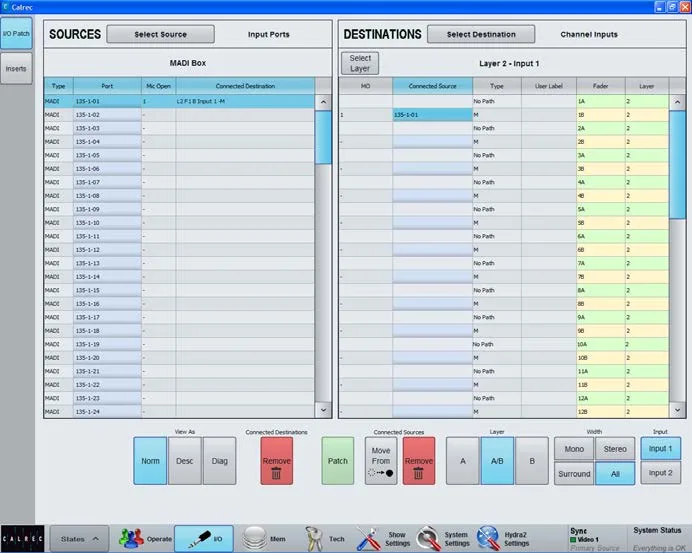Click the fader 1A cell
Image resolution: width=692 pixels, height=553 pixels.
[x=601, y=101]
